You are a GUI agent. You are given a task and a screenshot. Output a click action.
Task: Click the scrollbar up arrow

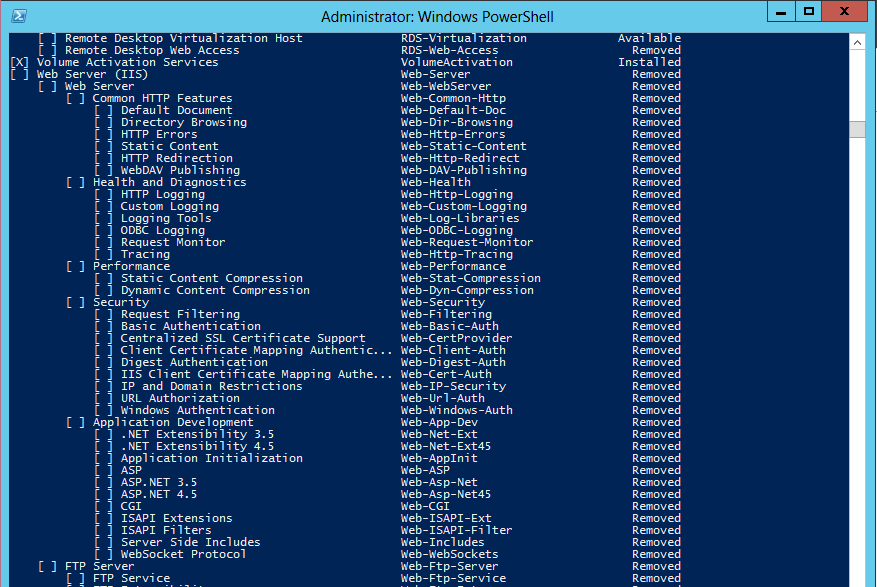click(857, 42)
